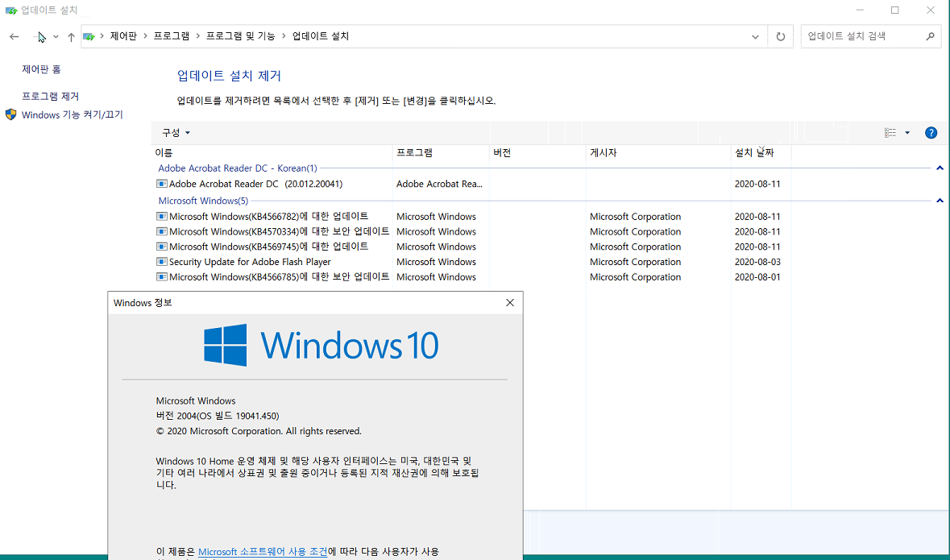Collapse the Microsoft Windows(5) group
This screenshot has width=950, height=560.
940,201
